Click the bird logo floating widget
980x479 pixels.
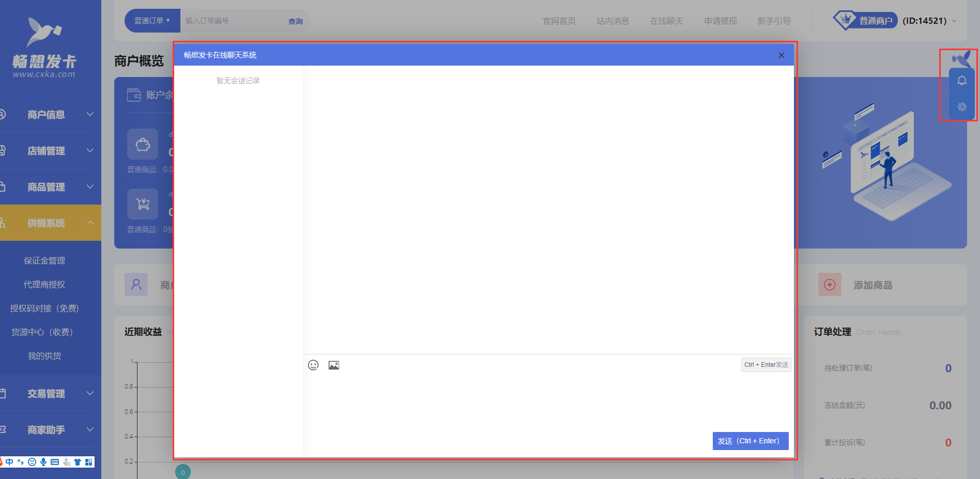point(961,59)
